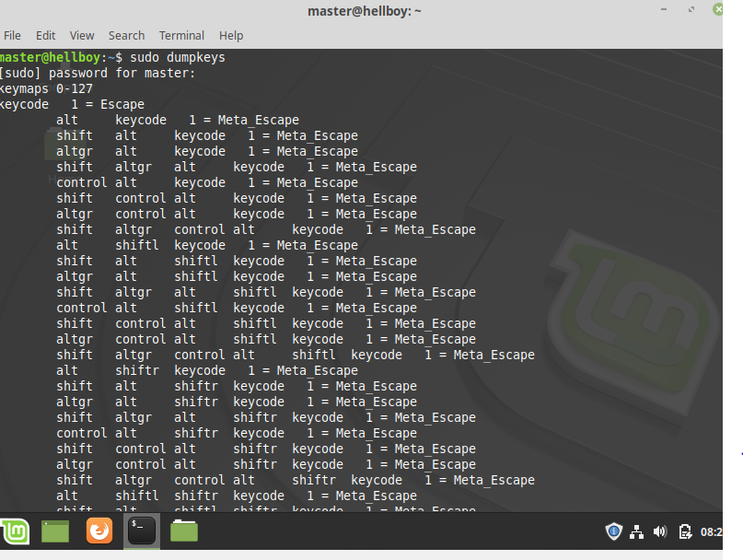Open the View menu
743x560 pixels.
click(x=82, y=36)
